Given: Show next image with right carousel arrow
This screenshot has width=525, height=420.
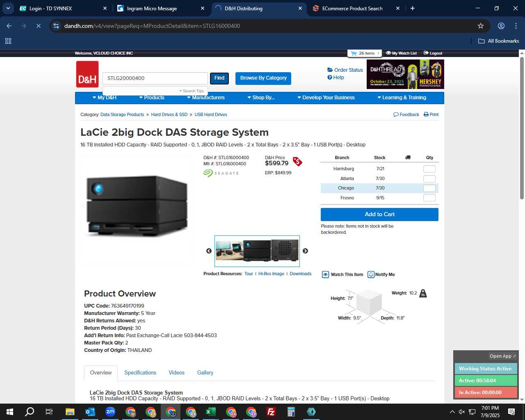Looking at the screenshot, I should click(x=305, y=251).
